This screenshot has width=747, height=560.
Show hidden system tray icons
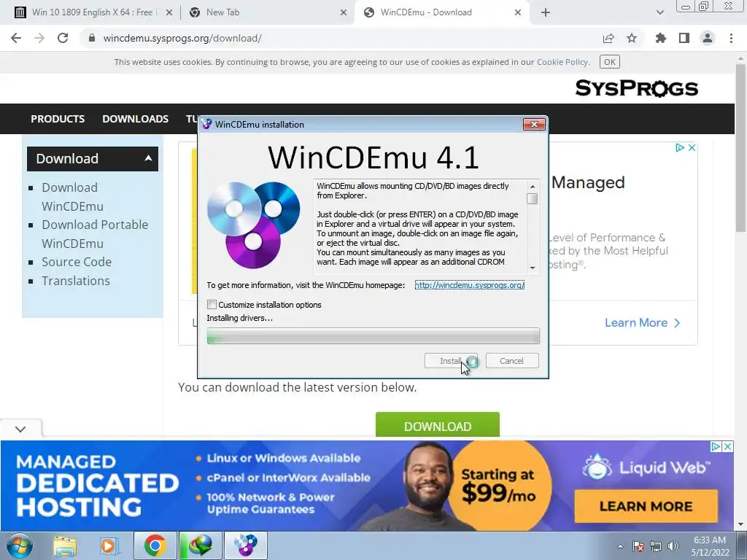[620, 546]
